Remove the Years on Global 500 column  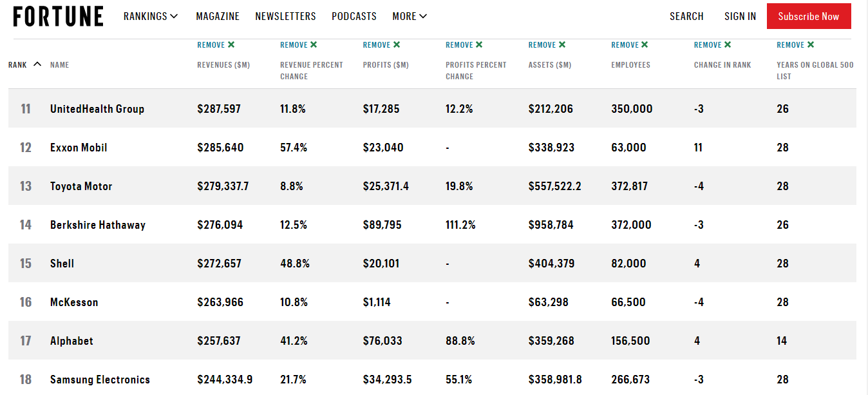tap(795, 45)
